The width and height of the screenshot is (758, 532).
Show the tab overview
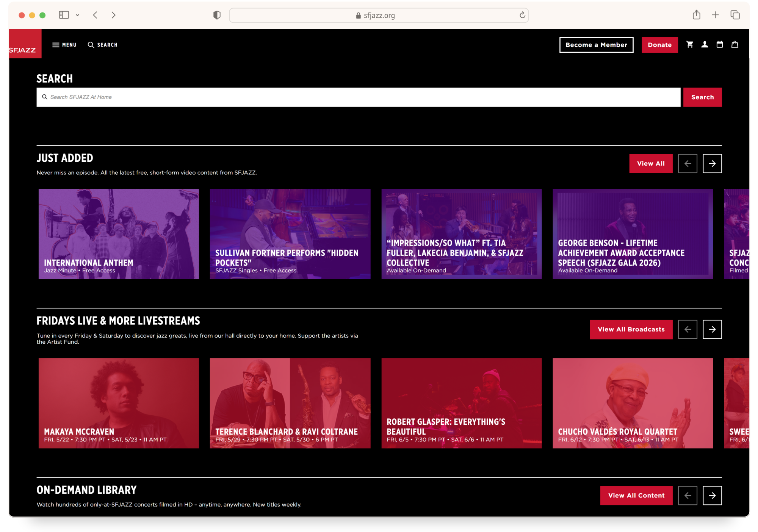click(735, 15)
